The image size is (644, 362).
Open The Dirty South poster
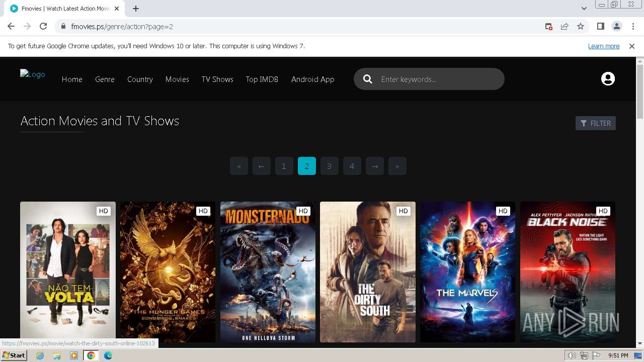point(368,272)
